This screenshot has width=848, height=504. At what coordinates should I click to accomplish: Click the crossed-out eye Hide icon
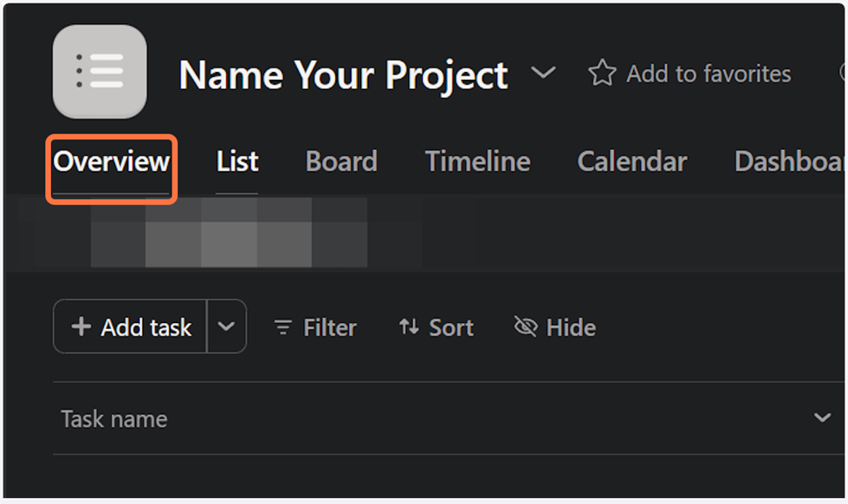[526, 326]
